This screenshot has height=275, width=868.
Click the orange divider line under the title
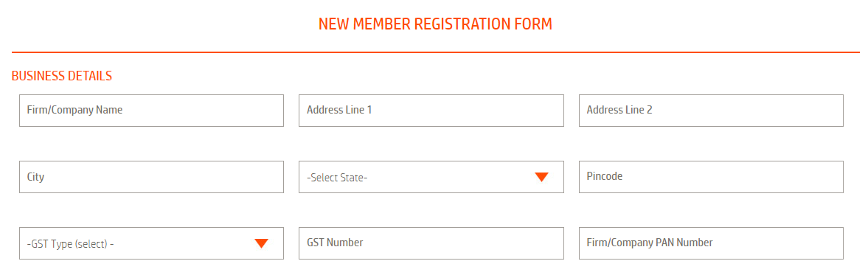click(x=435, y=52)
